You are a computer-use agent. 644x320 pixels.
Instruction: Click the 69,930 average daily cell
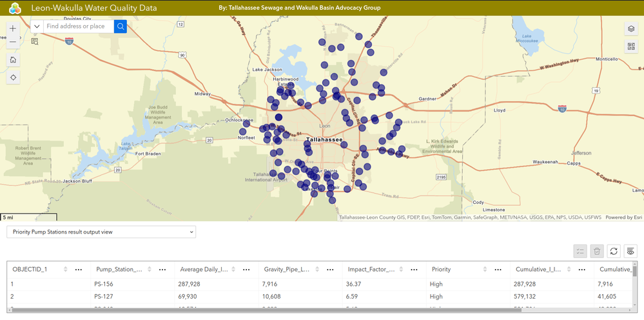click(217, 297)
